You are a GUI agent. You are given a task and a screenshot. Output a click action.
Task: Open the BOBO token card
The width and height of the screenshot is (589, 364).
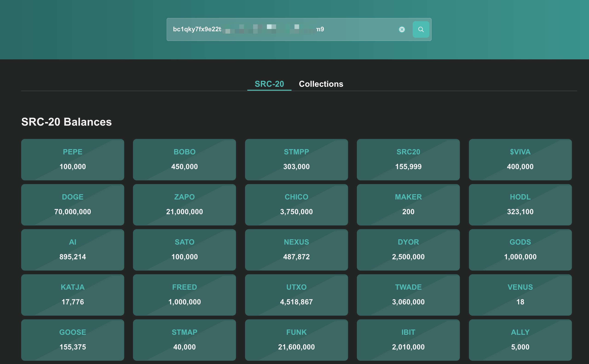(184, 159)
